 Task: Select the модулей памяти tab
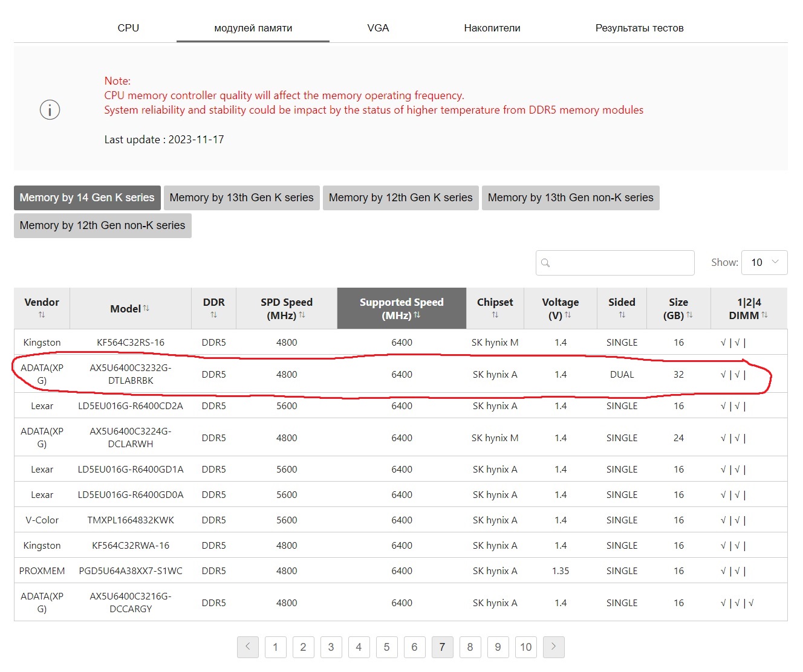[x=253, y=28]
